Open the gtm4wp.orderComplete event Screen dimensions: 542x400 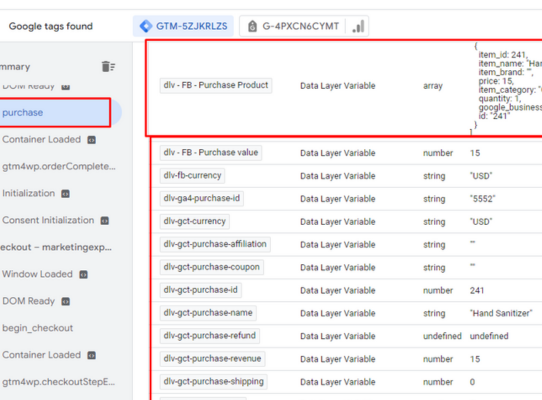59,166
